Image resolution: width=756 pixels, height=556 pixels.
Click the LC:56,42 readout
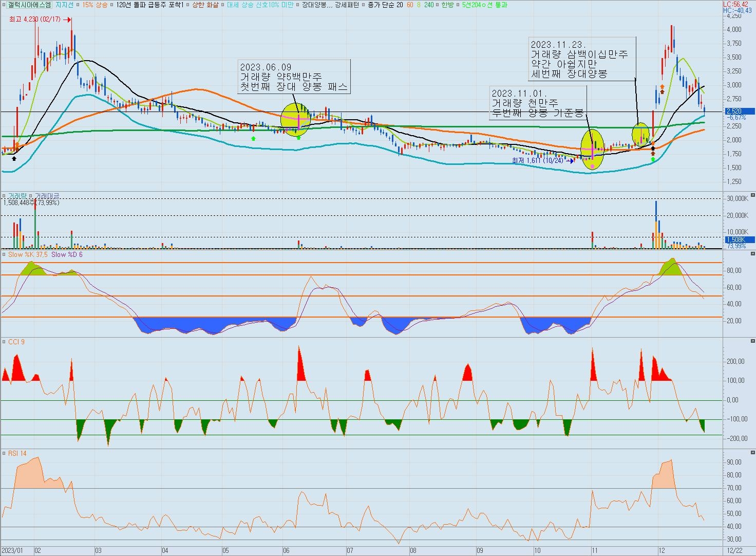(735, 4)
